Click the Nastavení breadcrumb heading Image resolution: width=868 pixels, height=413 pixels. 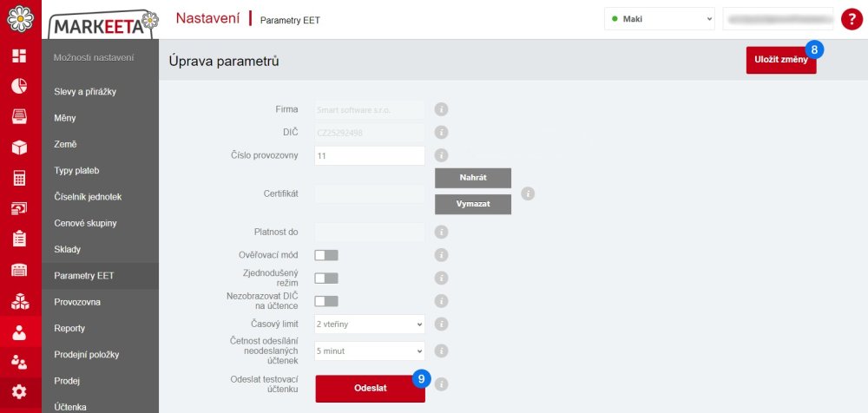tap(207, 18)
